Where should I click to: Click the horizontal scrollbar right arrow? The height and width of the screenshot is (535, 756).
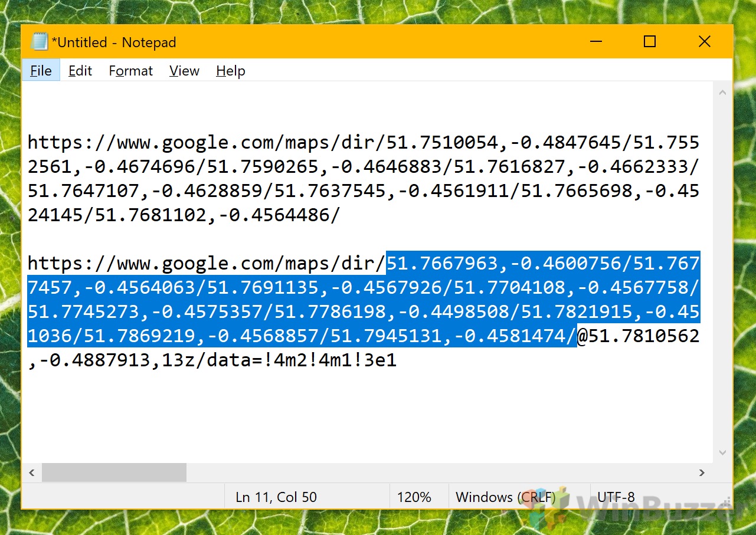pos(702,472)
